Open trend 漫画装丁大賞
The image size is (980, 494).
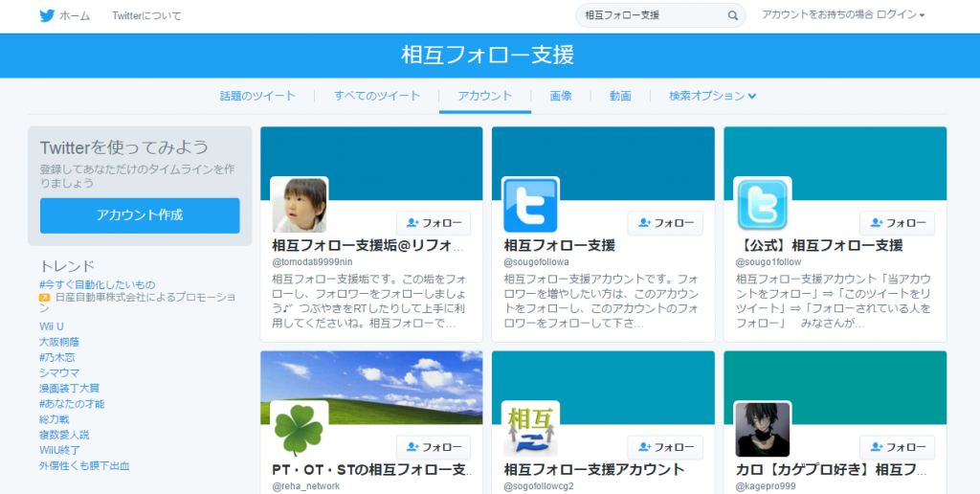coord(69,389)
